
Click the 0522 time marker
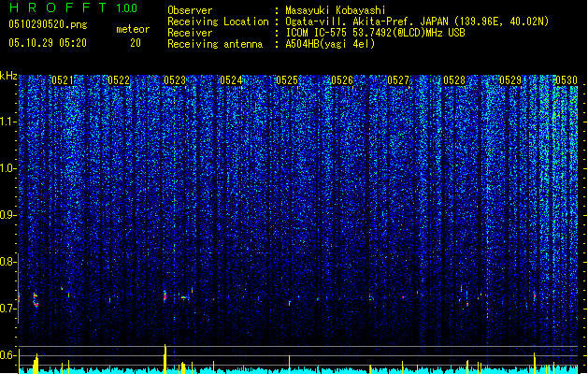coord(119,80)
